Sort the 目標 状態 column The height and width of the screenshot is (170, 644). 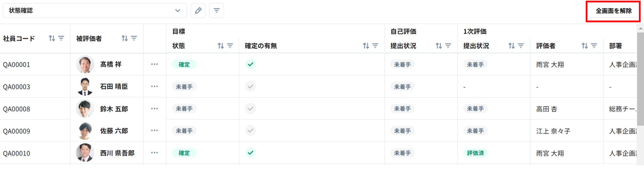[x=221, y=46]
